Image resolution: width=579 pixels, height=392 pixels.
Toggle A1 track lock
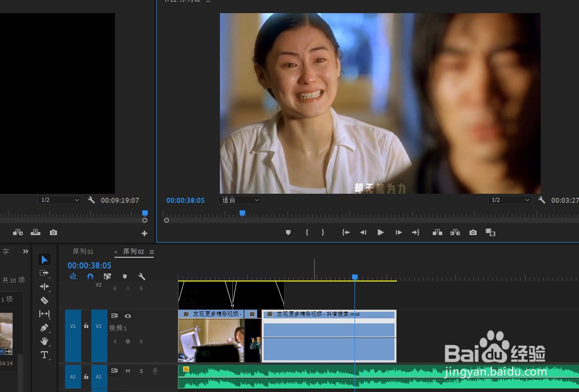coord(86,376)
